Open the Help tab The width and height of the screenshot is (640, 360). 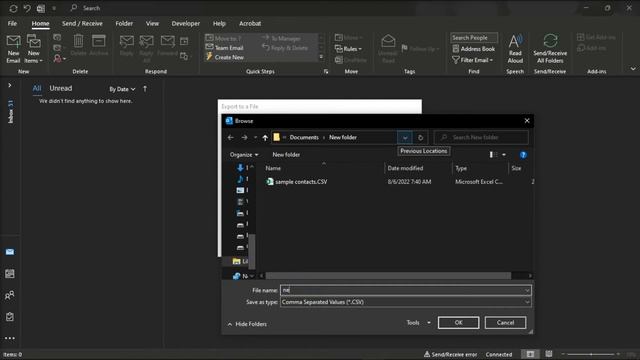219,23
